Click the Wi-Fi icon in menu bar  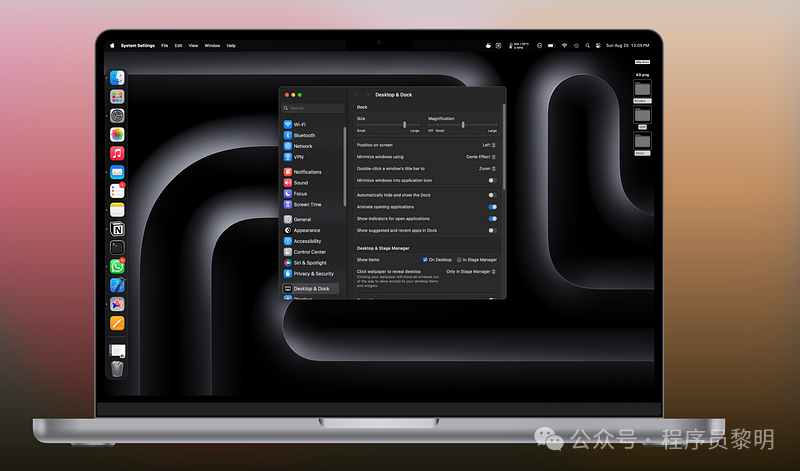pos(564,45)
